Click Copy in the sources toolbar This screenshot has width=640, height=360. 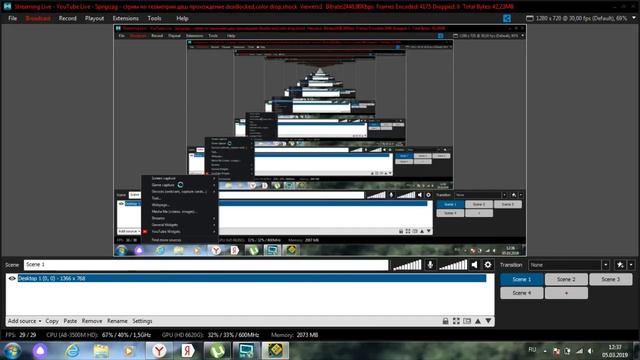tap(52, 321)
